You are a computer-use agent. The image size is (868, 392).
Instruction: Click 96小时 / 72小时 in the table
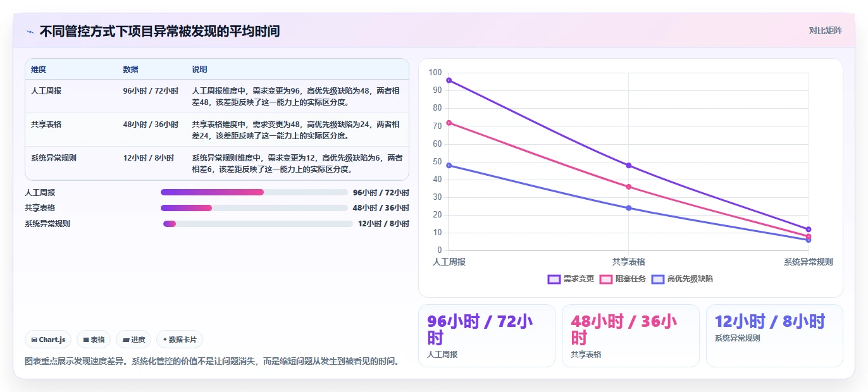click(x=151, y=91)
